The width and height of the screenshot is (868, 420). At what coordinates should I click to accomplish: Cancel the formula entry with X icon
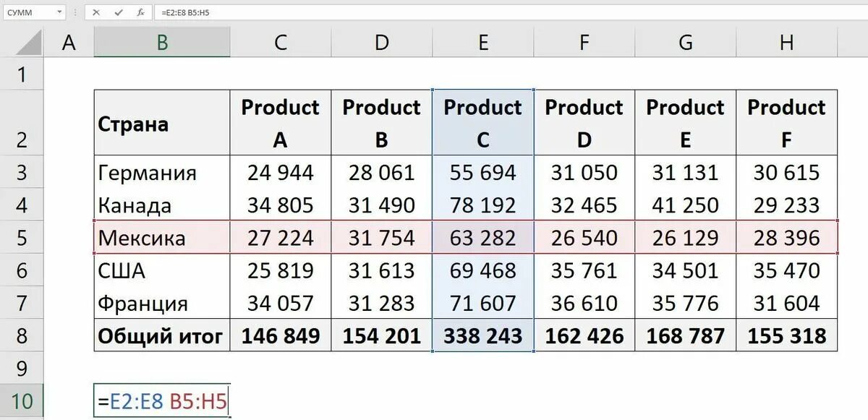coord(96,12)
